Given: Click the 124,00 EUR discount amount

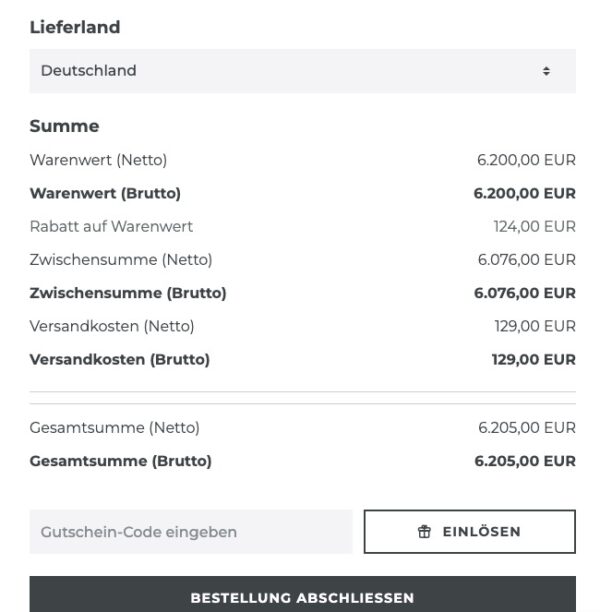Looking at the screenshot, I should point(534,226).
